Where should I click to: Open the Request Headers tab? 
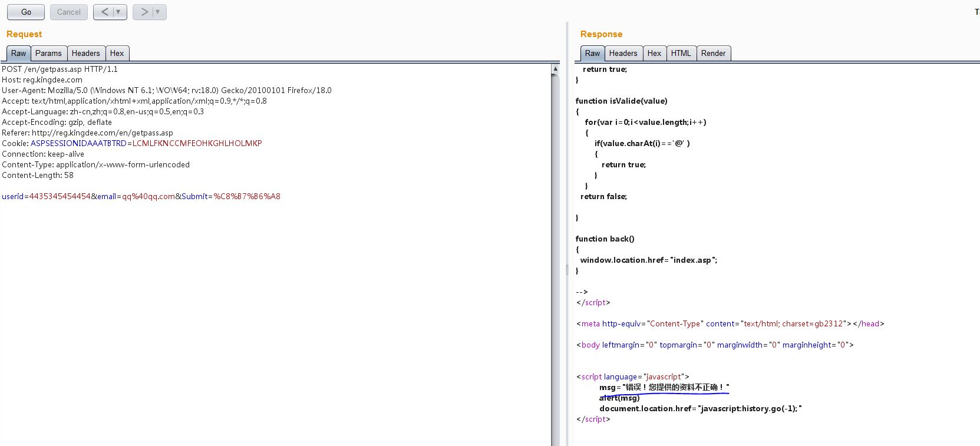pos(86,53)
